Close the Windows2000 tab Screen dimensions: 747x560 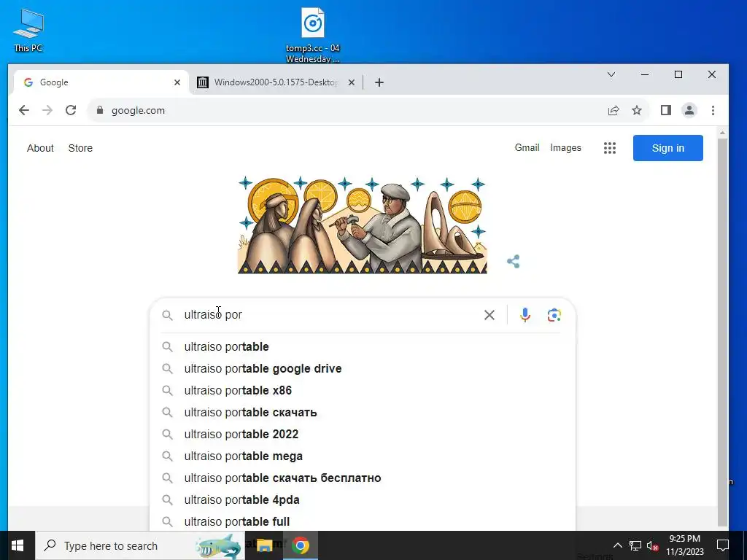[x=351, y=82]
